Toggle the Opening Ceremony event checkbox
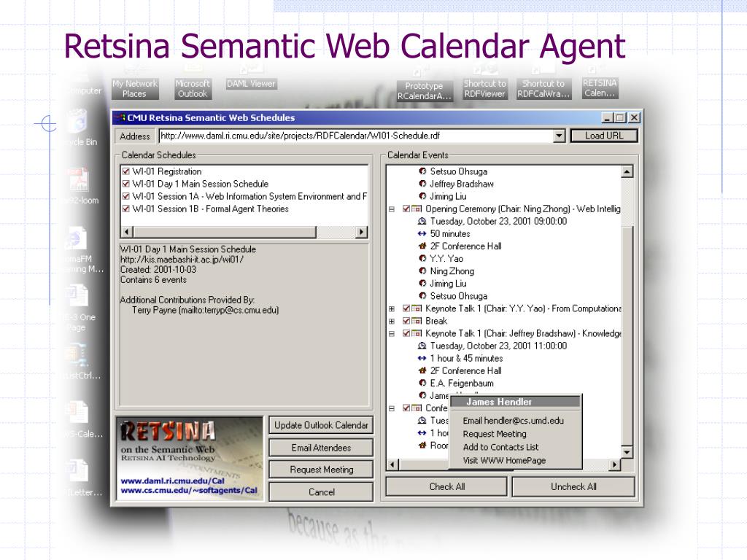747x560 pixels. [406, 209]
